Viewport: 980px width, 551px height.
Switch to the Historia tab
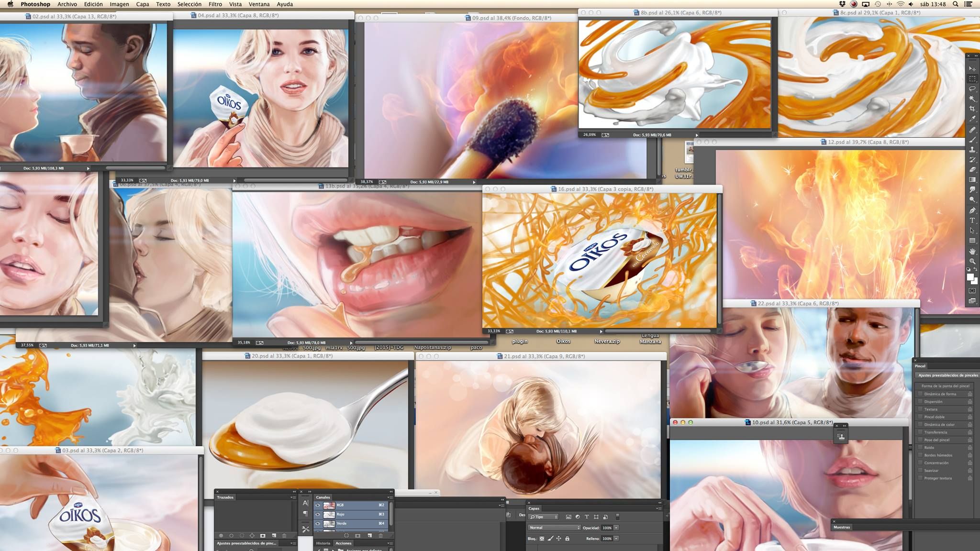point(323,543)
